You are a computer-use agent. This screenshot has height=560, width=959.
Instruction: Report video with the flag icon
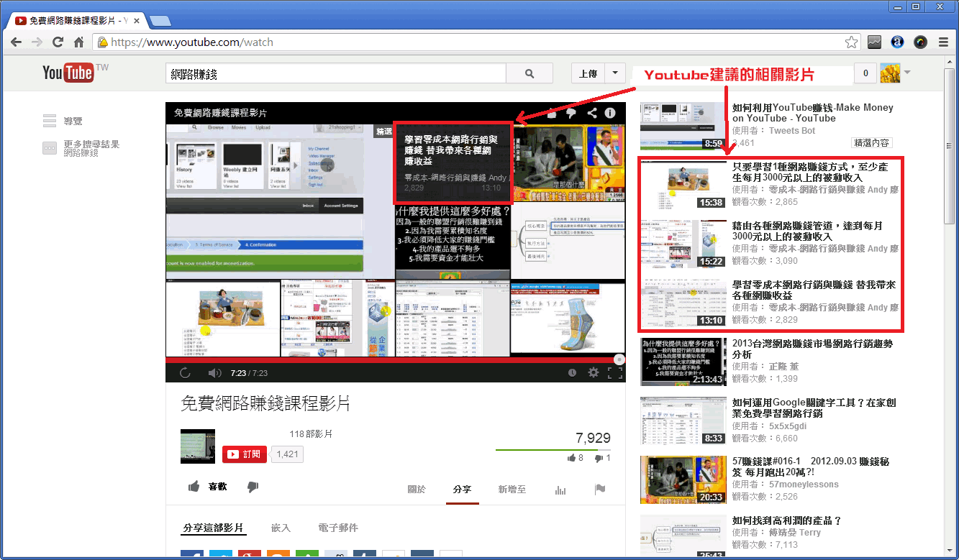pos(600,490)
